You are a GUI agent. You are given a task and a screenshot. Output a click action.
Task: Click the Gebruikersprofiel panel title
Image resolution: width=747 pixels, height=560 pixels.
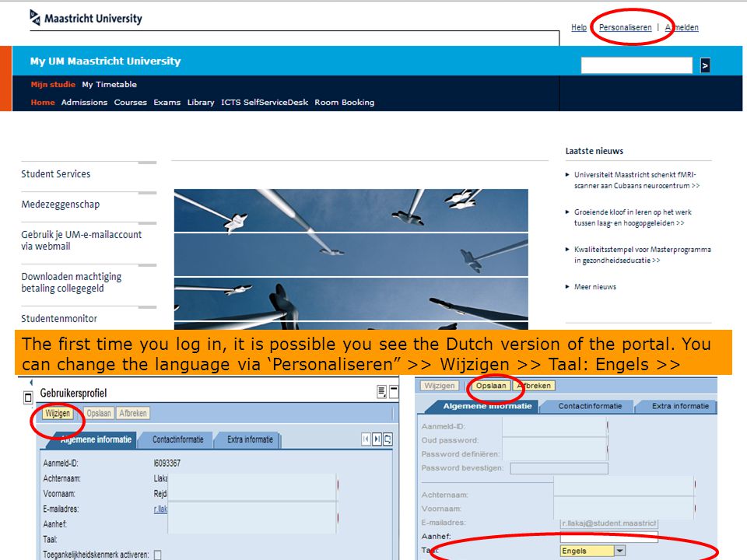[73, 394]
